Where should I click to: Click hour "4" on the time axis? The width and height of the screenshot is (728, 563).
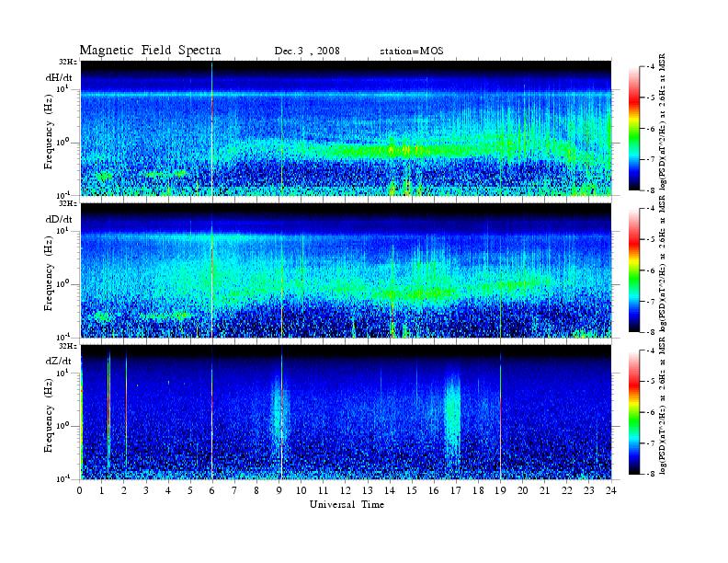coord(168,490)
